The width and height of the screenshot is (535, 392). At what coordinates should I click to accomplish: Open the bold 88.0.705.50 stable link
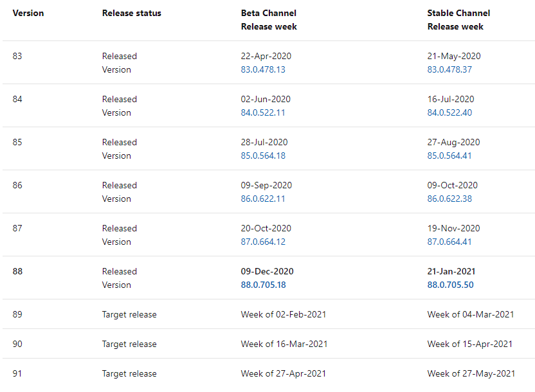[x=451, y=285]
